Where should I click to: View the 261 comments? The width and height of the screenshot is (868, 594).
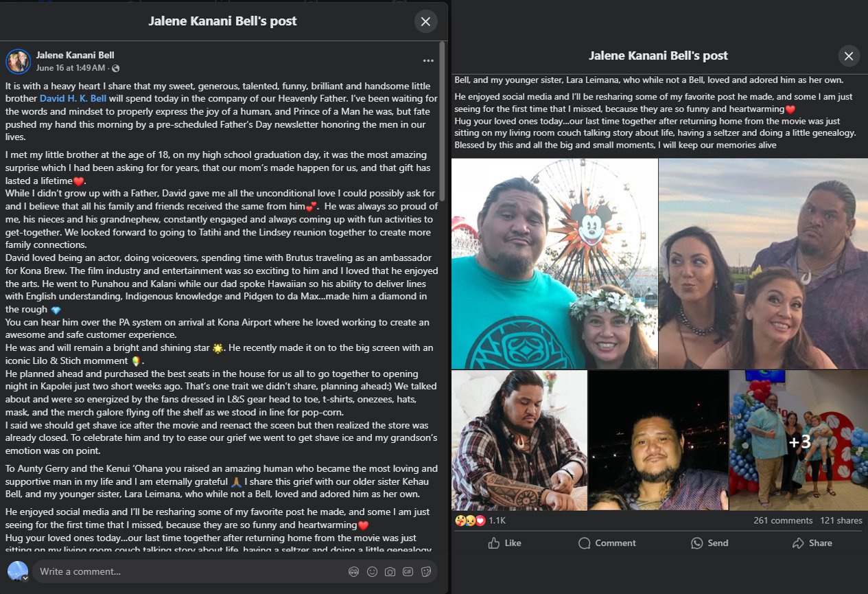point(783,521)
